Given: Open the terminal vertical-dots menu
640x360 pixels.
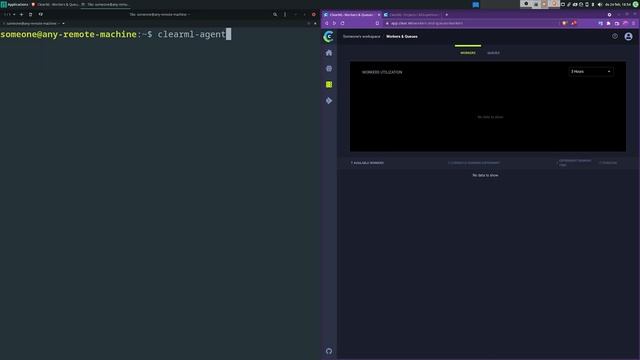Looking at the screenshot, I should coord(285,14).
